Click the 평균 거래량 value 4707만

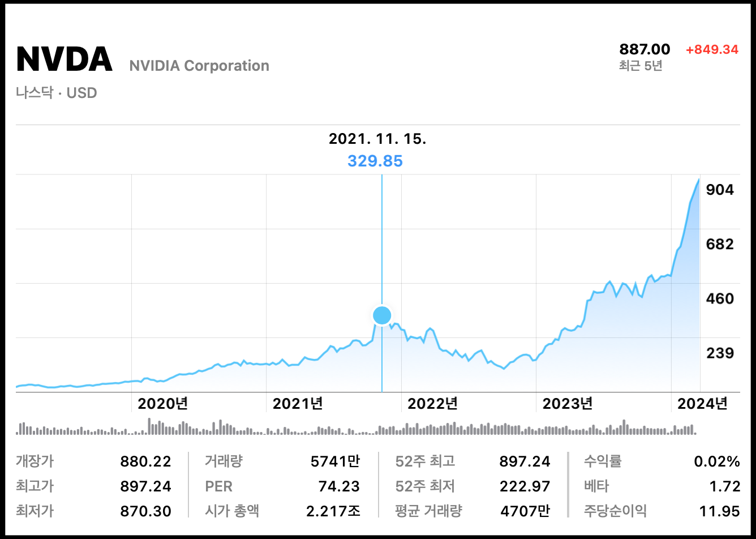pyautogui.click(x=525, y=511)
